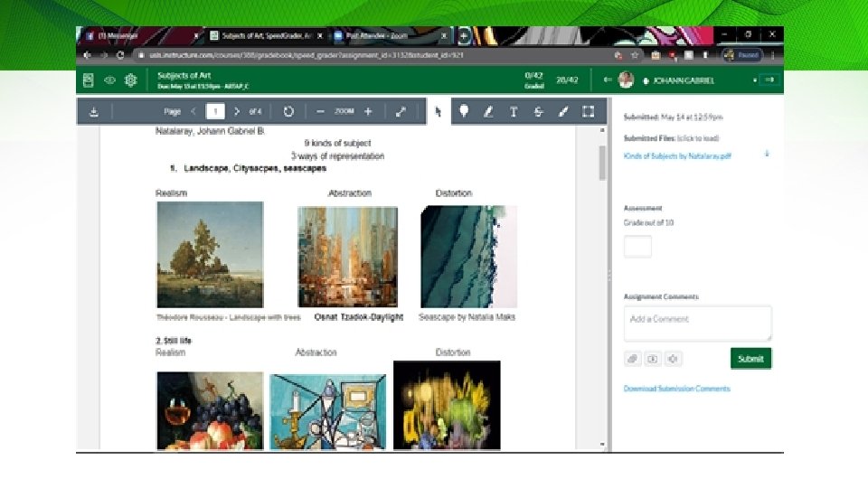Viewport: 868px width, 488px height.
Task: Rotate the document with rotate icon
Action: [288, 111]
